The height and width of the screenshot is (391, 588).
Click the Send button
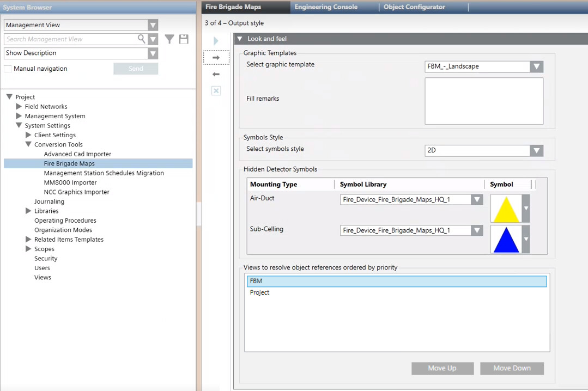click(x=135, y=68)
